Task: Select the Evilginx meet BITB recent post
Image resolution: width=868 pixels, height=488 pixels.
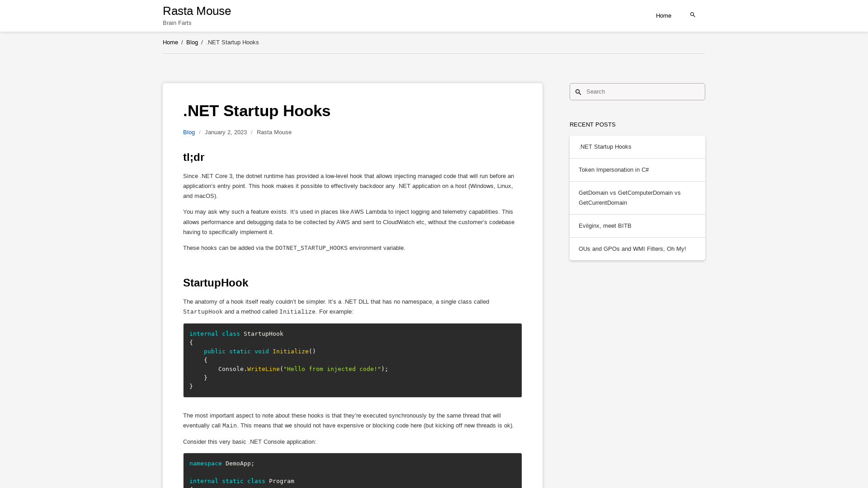Action: tap(604, 225)
